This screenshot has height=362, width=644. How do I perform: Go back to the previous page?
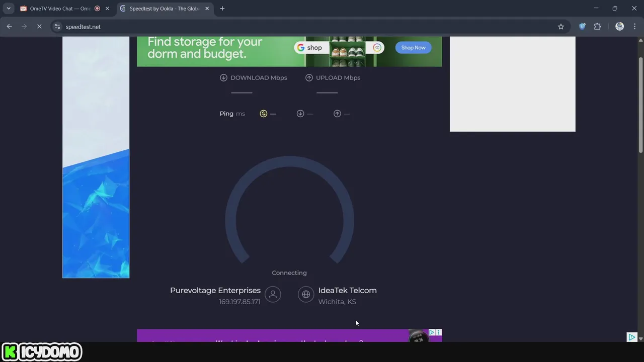point(9,27)
